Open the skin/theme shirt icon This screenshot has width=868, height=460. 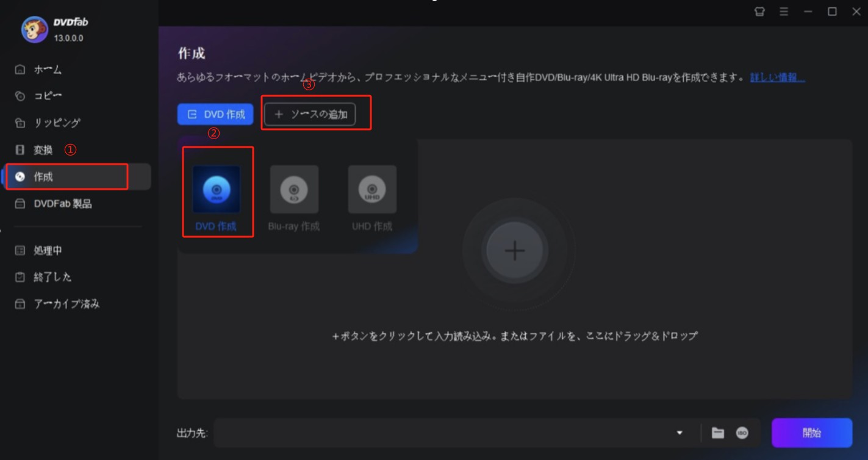pos(759,12)
